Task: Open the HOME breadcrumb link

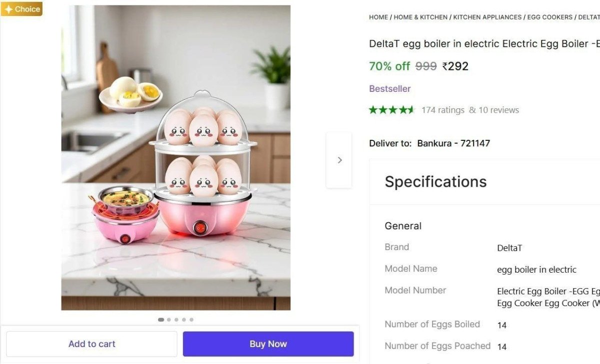Action: (377, 17)
